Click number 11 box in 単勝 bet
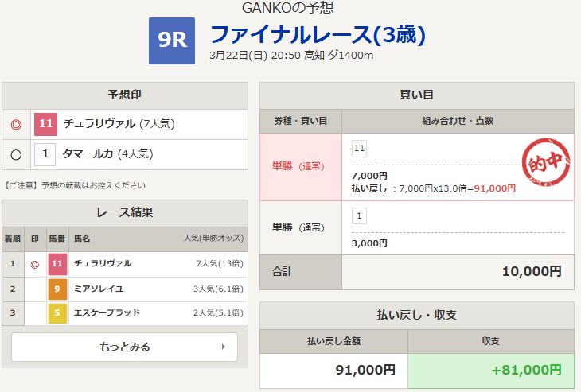Screen dimensions: 581x392 359,149
